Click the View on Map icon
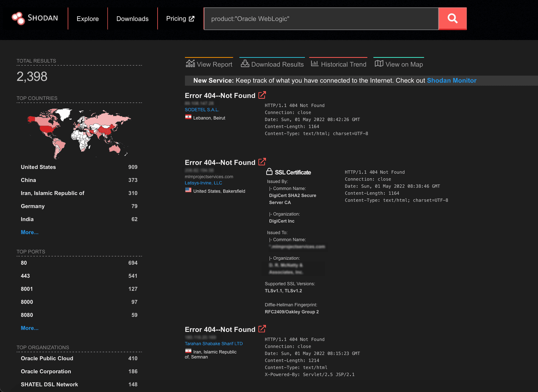The height and width of the screenshot is (392, 538). pyautogui.click(x=379, y=64)
